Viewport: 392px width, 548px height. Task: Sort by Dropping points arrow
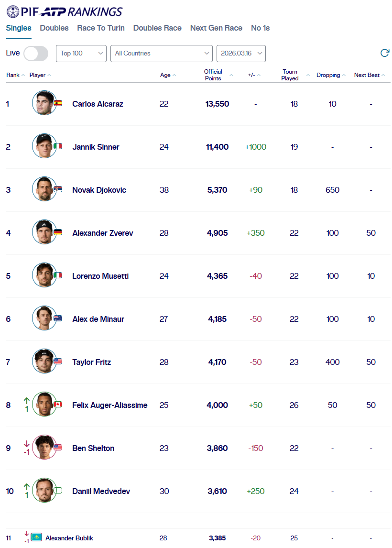(344, 76)
